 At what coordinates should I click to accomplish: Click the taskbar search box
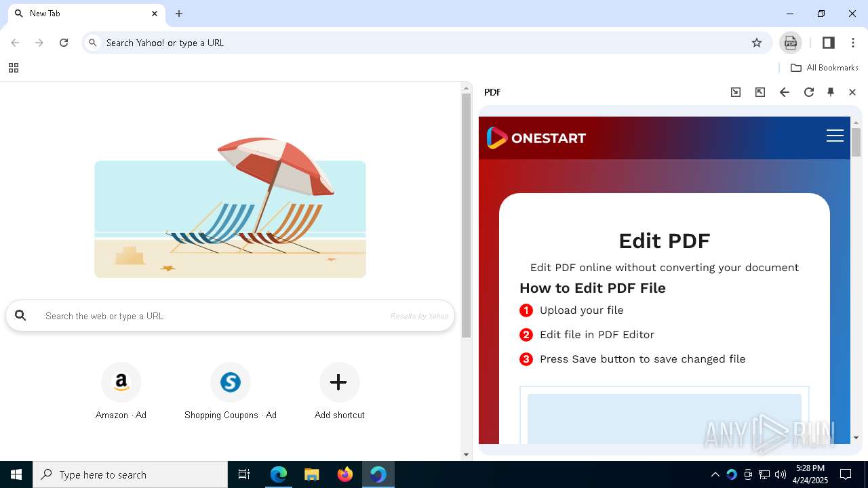click(130, 474)
